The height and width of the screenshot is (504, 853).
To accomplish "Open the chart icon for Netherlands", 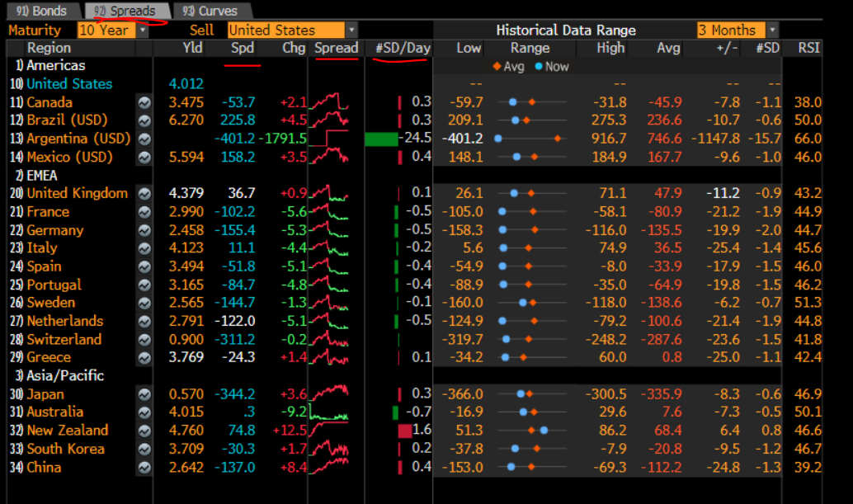I will pyautogui.click(x=144, y=322).
